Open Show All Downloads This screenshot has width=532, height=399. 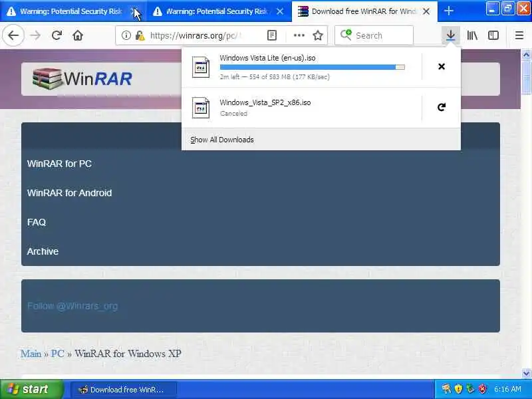(222, 140)
